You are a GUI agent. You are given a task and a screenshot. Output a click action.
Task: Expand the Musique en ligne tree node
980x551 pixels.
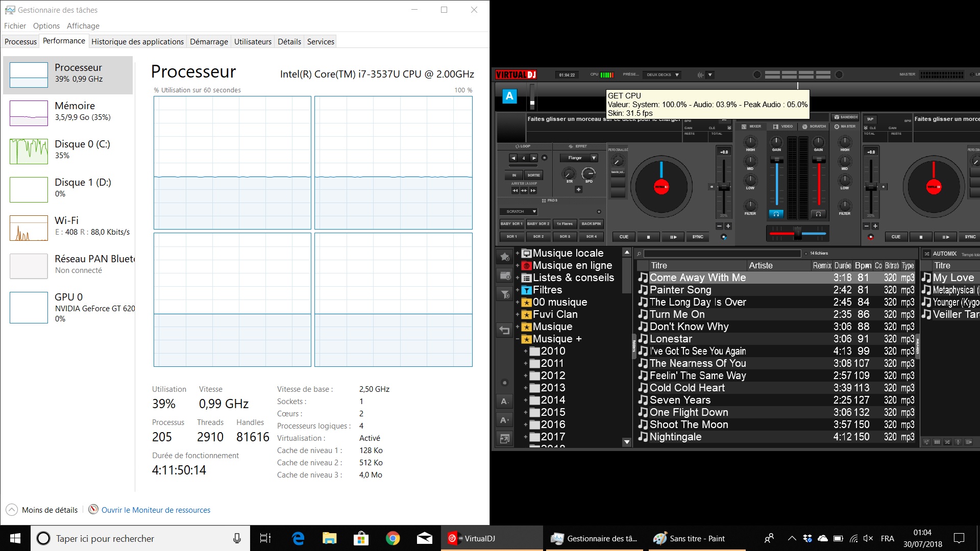pyautogui.click(x=517, y=265)
